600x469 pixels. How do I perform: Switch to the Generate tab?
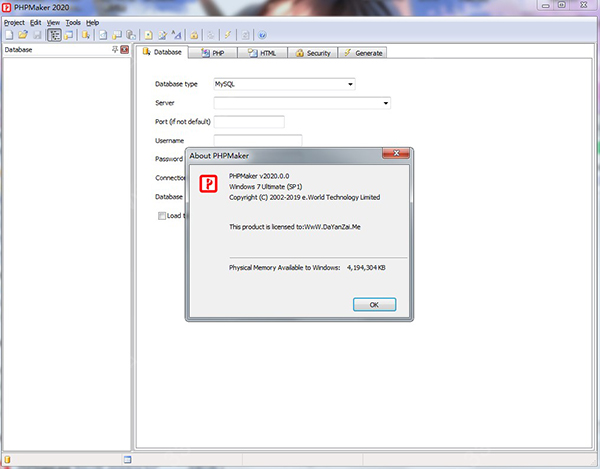tap(362, 52)
